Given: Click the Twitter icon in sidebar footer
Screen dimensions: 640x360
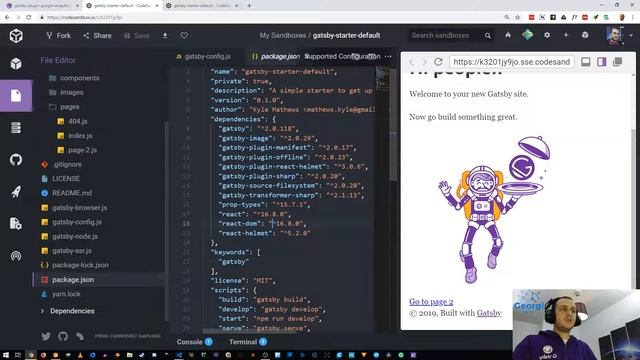Looking at the screenshot, I should pos(46,336).
